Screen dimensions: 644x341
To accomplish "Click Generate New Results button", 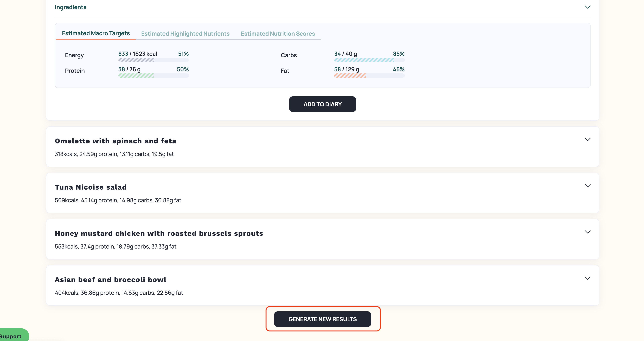I will click(x=323, y=319).
